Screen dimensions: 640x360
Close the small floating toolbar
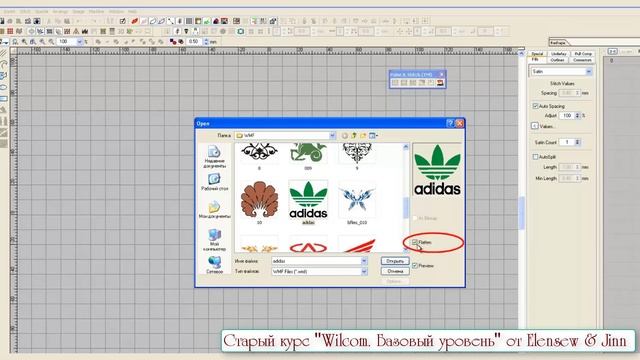click(441, 74)
